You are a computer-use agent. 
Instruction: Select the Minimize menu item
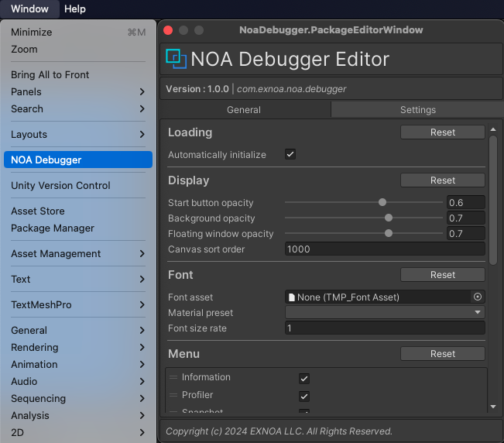[x=78, y=33]
